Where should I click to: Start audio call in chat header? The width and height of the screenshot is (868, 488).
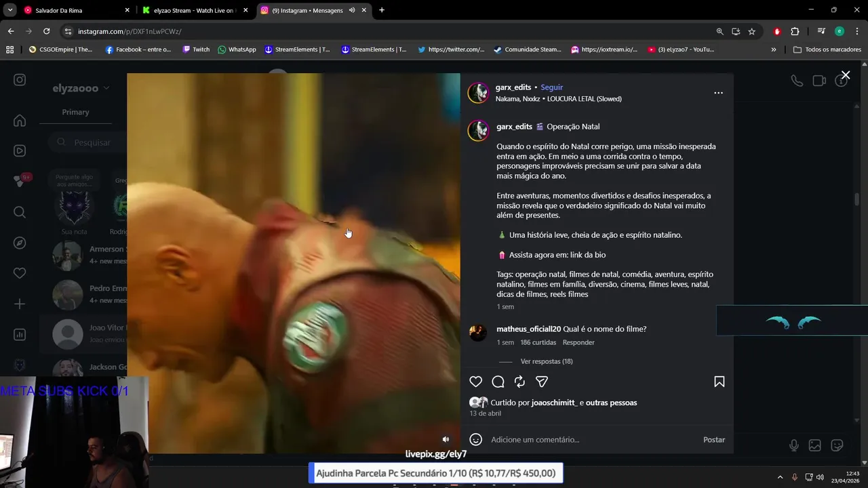pyautogui.click(x=797, y=81)
